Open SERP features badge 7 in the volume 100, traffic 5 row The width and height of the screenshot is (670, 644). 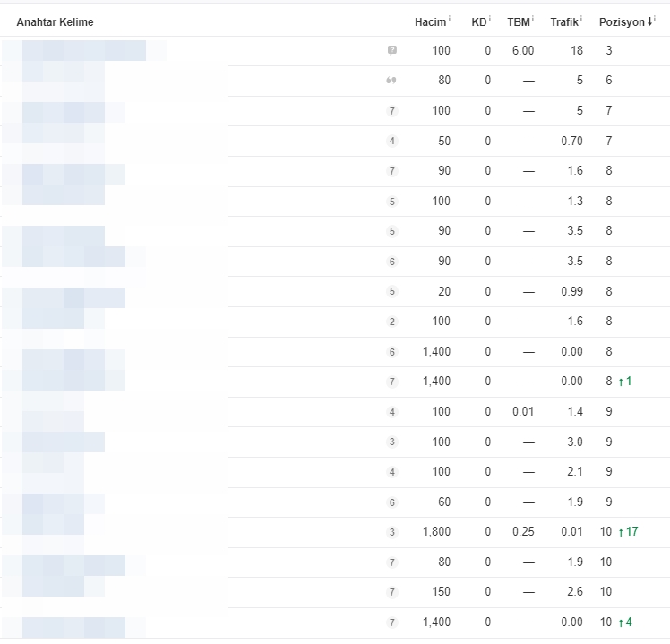pos(391,111)
